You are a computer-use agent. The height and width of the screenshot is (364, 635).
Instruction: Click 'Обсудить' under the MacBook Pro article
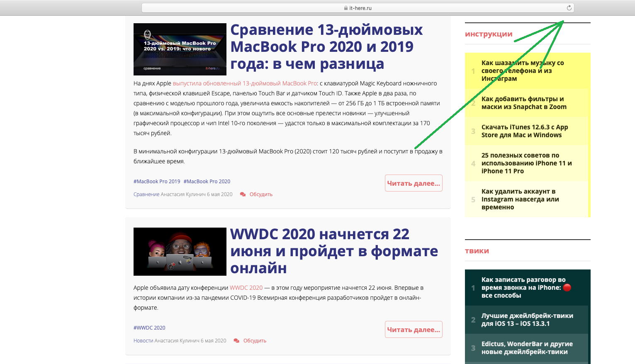261,194
